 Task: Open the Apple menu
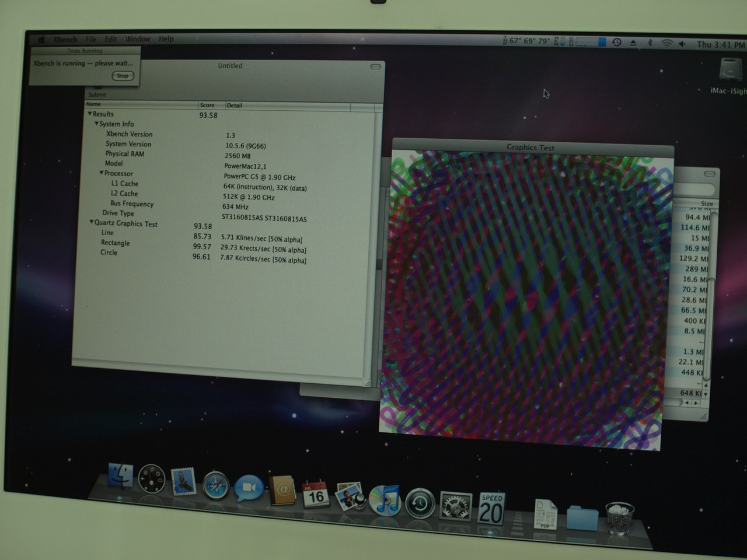click(41, 40)
